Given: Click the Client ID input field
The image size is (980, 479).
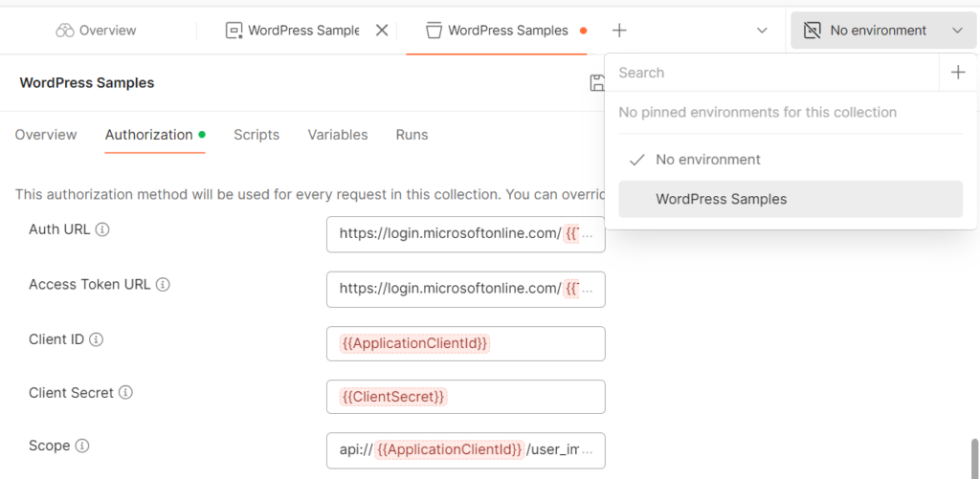Looking at the screenshot, I should pos(466,343).
